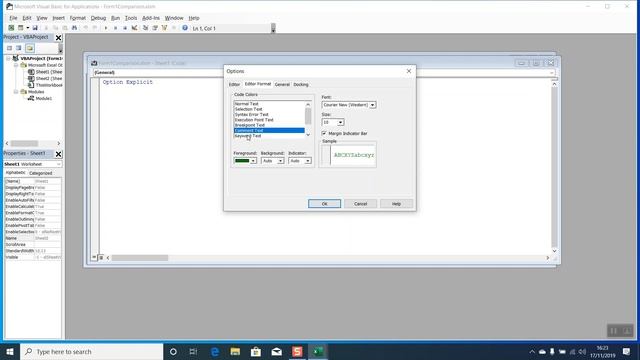Open the Indicator color dropdown
640x360 pixels.
(308, 161)
